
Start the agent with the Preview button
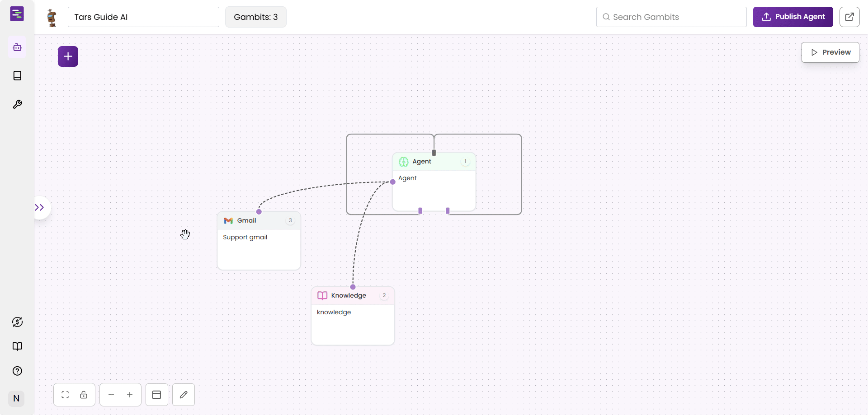point(830,52)
